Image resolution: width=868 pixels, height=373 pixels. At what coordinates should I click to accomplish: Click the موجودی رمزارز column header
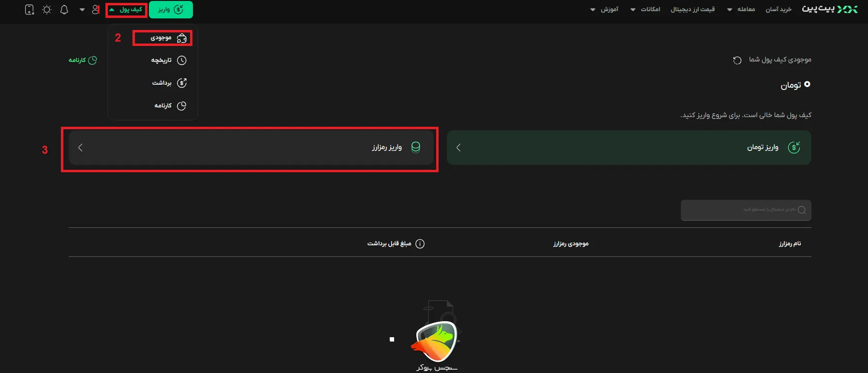click(571, 244)
